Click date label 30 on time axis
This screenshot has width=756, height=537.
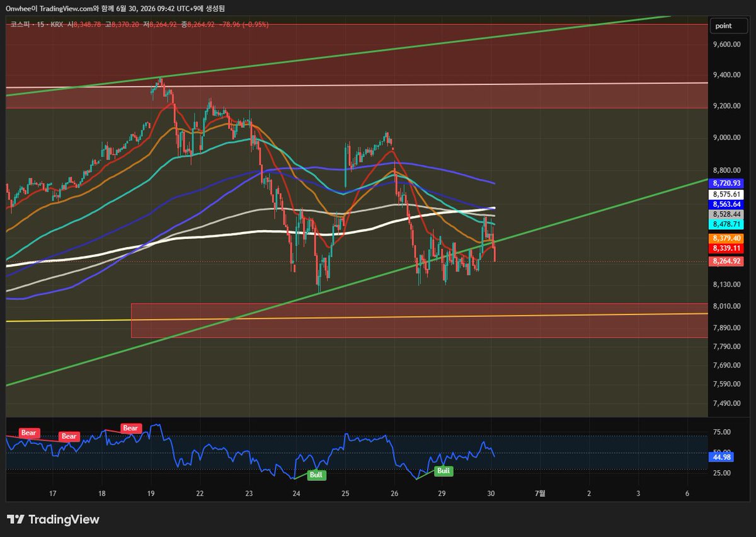491,493
